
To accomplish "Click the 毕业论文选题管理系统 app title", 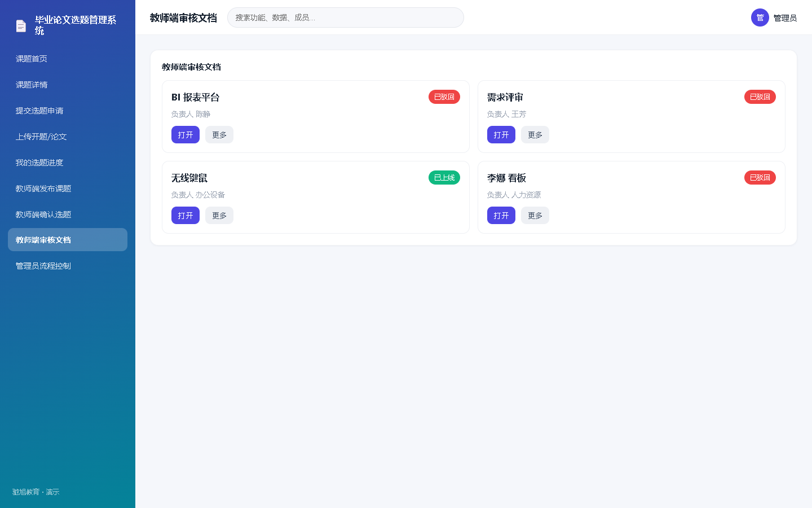I will click(x=76, y=25).
